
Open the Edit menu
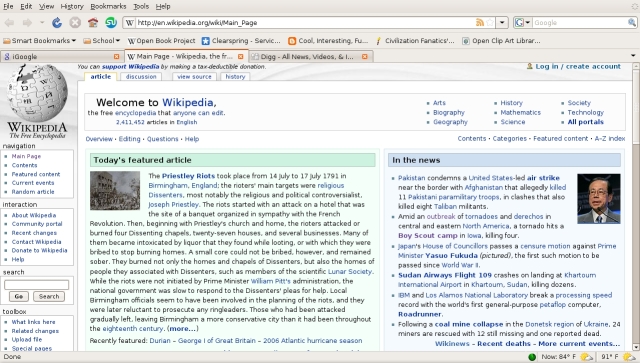pyautogui.click(x=26, y=7)
